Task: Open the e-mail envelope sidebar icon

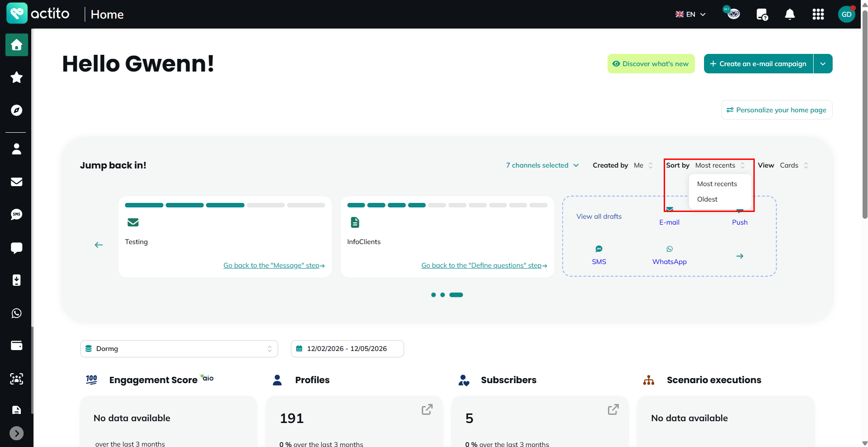Action: coord(17,182)
